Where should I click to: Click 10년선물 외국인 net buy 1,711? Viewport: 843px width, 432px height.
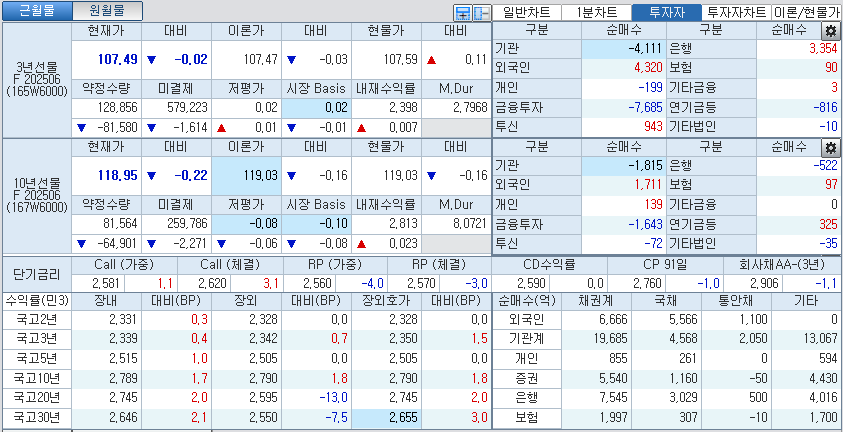click(648, 185)
